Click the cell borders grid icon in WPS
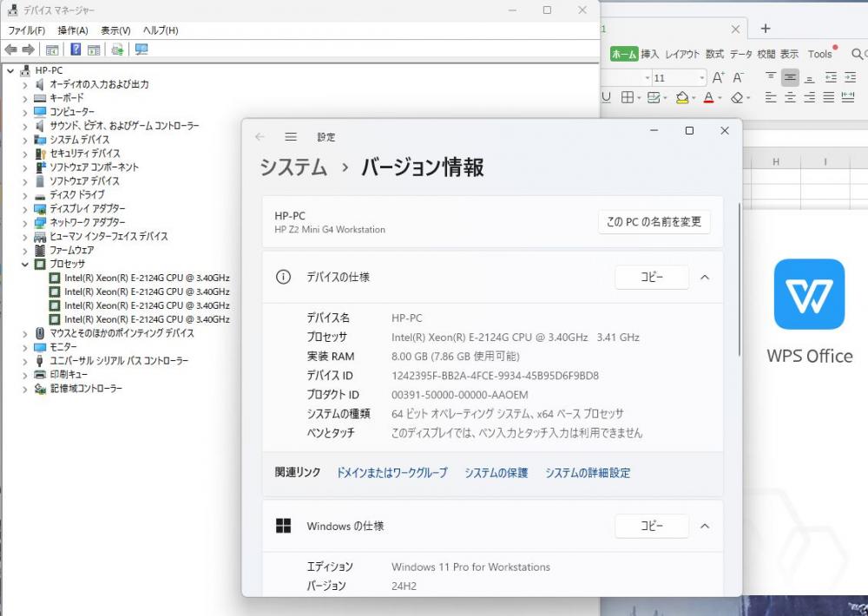 pyautogui.click(x=628, y=98)
